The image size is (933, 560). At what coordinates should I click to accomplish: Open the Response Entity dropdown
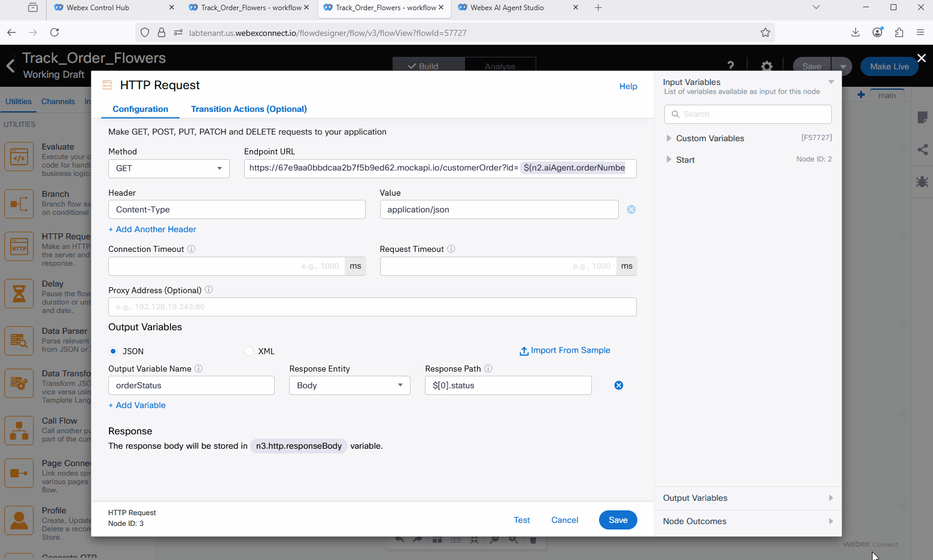coord(350,385)
